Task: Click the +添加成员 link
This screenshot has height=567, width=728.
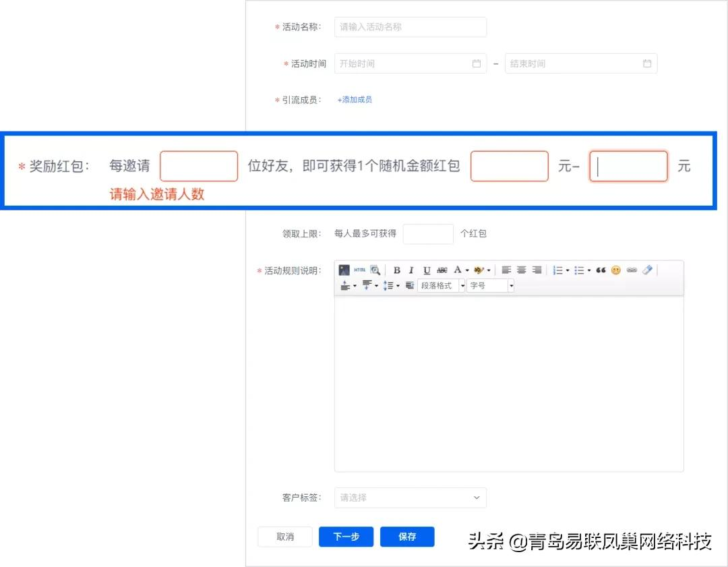Action: (355, 99)
